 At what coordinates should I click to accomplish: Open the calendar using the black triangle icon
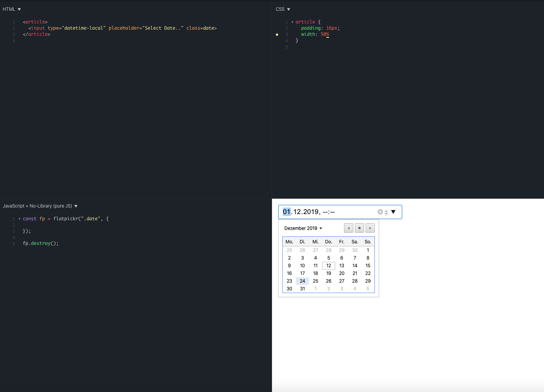pos(393,211)
